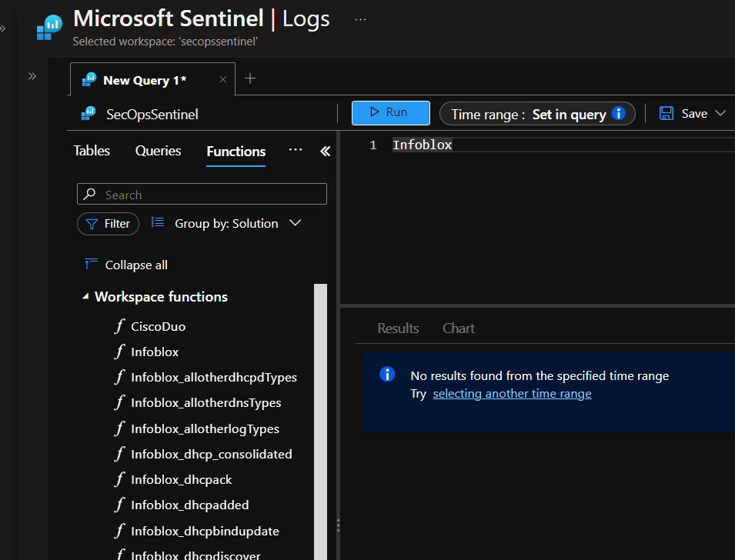Open the Chart tab
The image size is (735, 560).
tap(459, 328)
